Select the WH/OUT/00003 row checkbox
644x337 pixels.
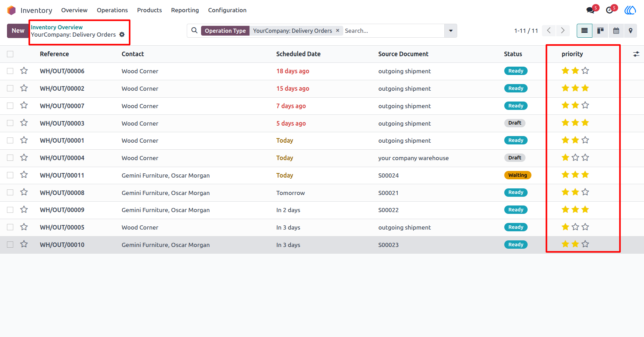(x=10, y=123)
